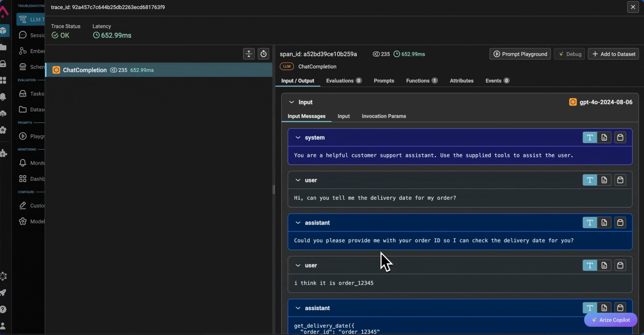Click the Add to Dataset button
Screen dimensions: 644x335
(613, 54)
